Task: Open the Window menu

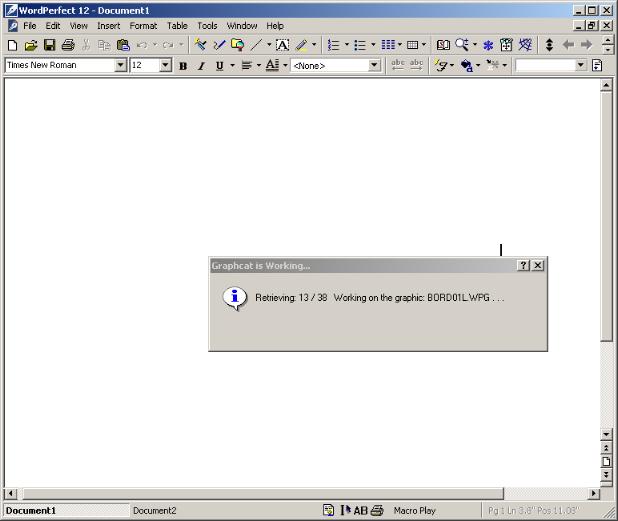Action: 242,26
